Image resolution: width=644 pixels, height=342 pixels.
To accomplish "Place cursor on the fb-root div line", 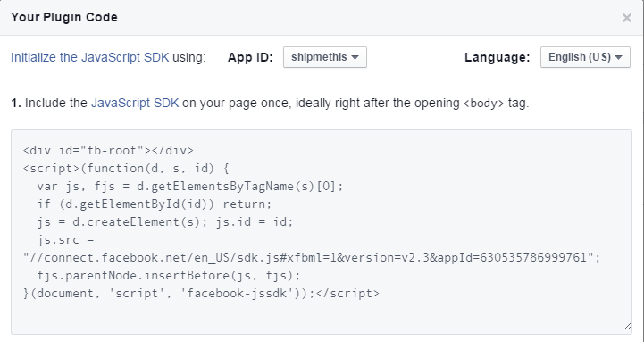I will point(108,151).
